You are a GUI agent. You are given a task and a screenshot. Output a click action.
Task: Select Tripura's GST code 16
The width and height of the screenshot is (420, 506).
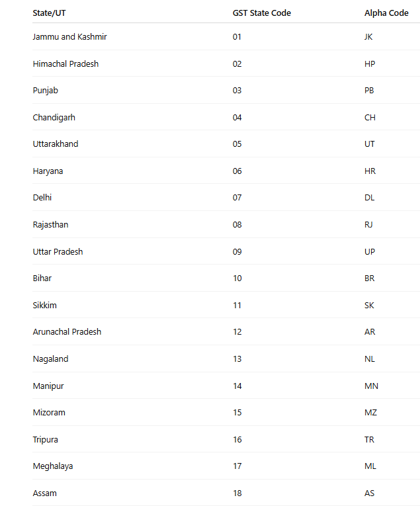pyautogui.click(x=237, y=439)
